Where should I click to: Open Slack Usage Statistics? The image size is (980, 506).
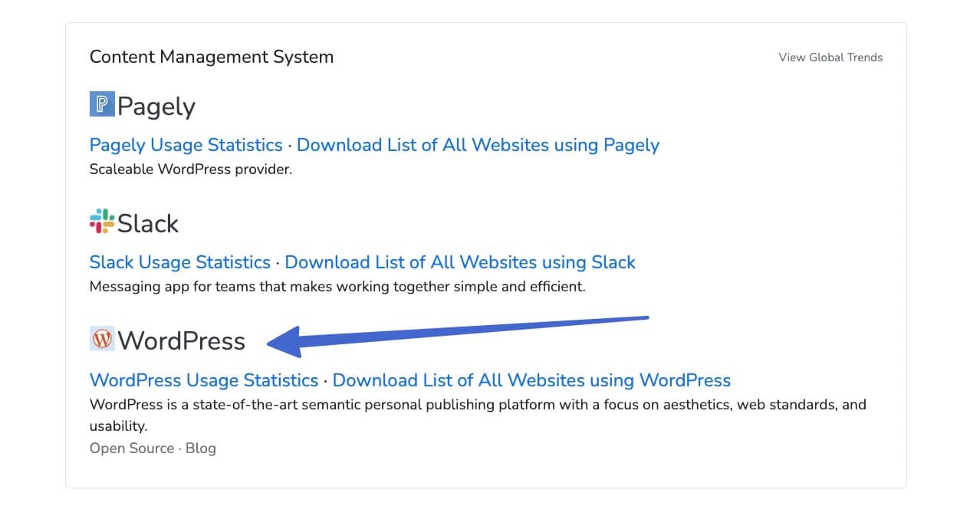179,262
